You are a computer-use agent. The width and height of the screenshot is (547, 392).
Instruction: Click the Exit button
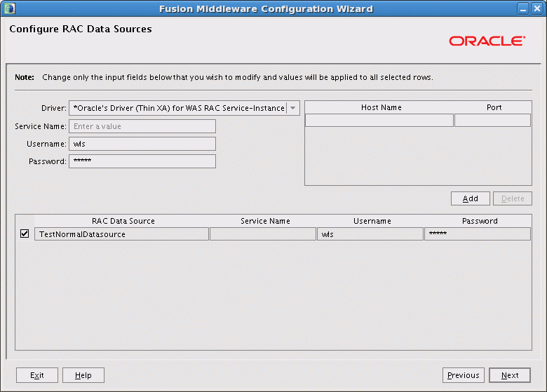tap(37, 375)
